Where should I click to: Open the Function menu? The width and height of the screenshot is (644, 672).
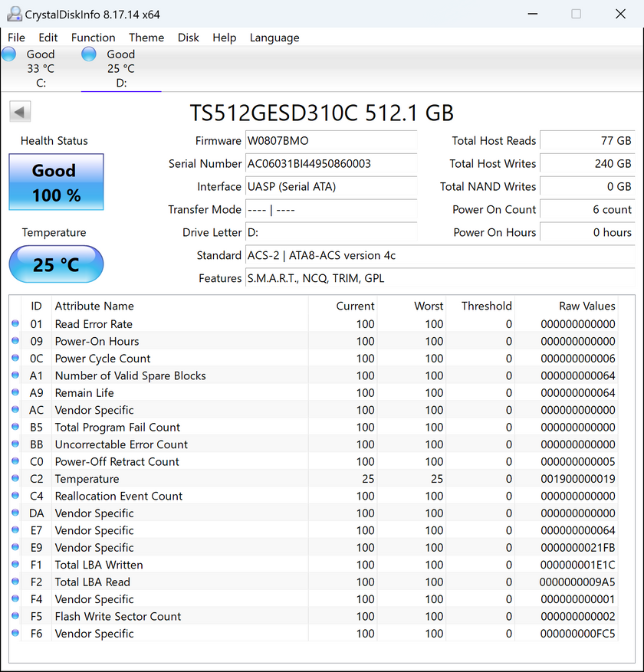pyautogui.click(x=93, y=38)
